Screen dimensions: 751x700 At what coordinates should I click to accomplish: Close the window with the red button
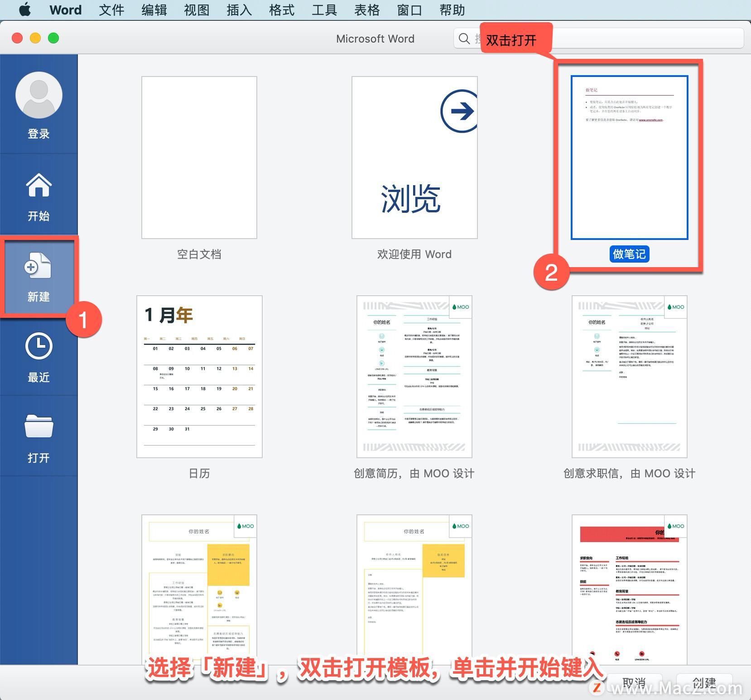17,38
